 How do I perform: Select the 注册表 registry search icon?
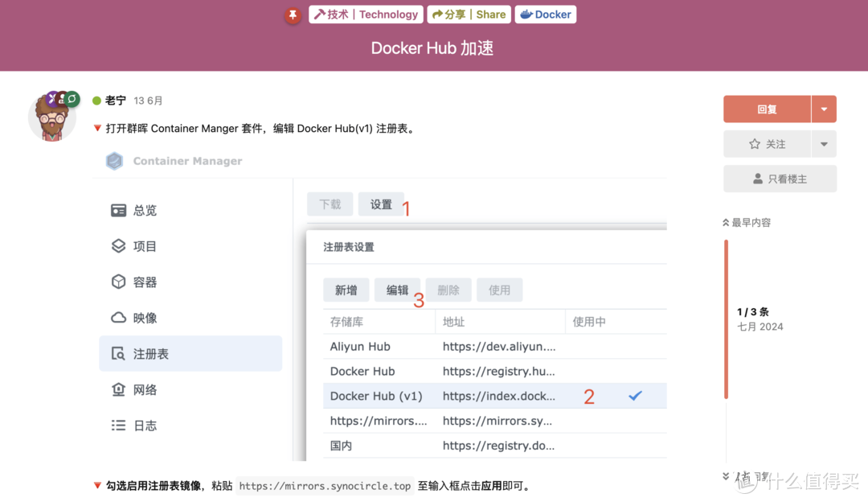(119, 353)
